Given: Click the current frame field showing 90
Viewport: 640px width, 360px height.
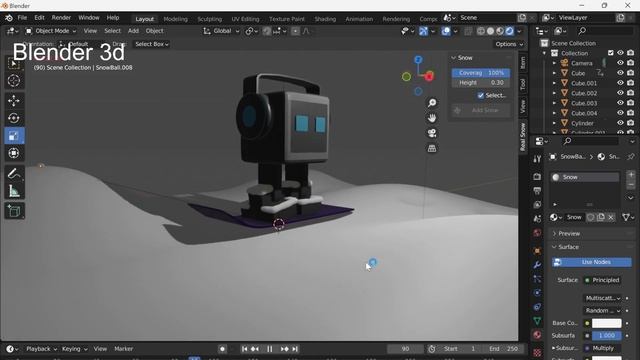Looking at the screenshot, I should pyautogui.click(x=405, y=349).
